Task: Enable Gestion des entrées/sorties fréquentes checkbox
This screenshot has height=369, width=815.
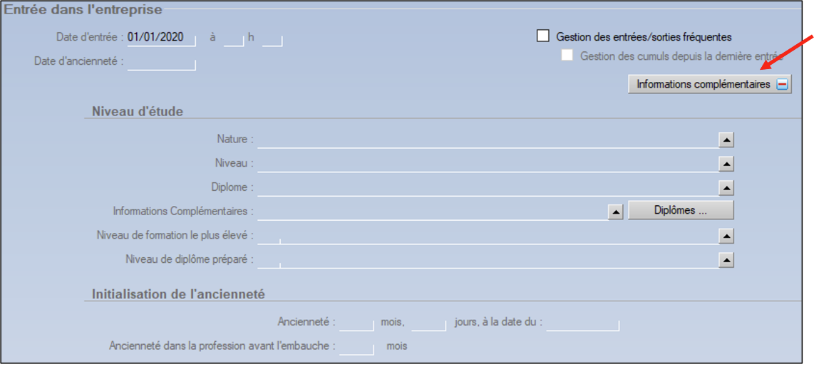Action: 543,36
